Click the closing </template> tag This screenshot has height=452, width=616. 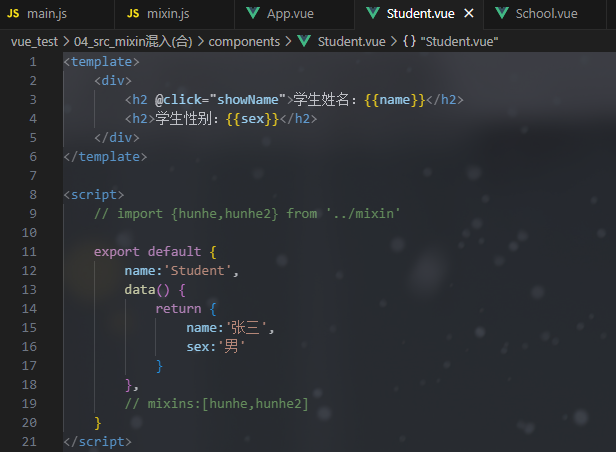pos(105,157)
